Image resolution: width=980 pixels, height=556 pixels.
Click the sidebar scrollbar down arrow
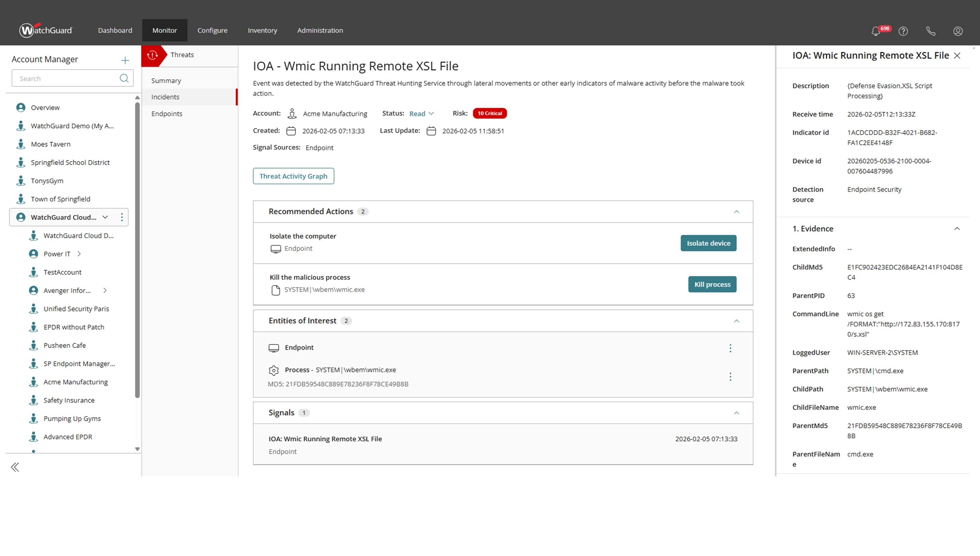pos(137,449)
